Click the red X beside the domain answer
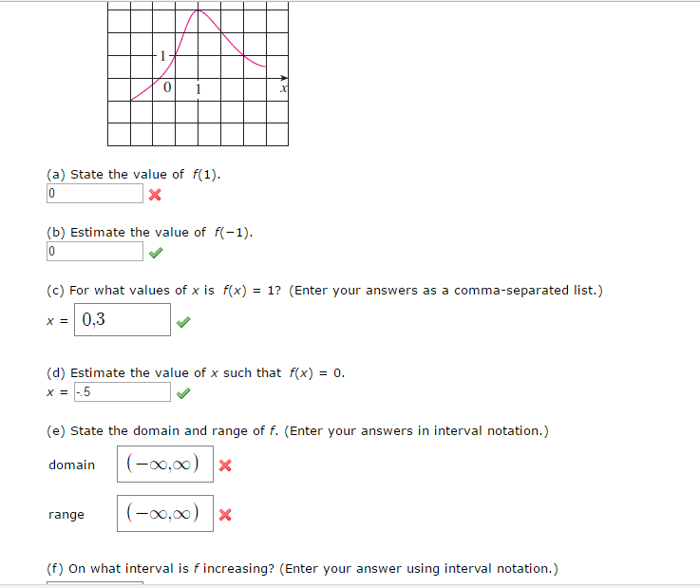 pos(225,465)
